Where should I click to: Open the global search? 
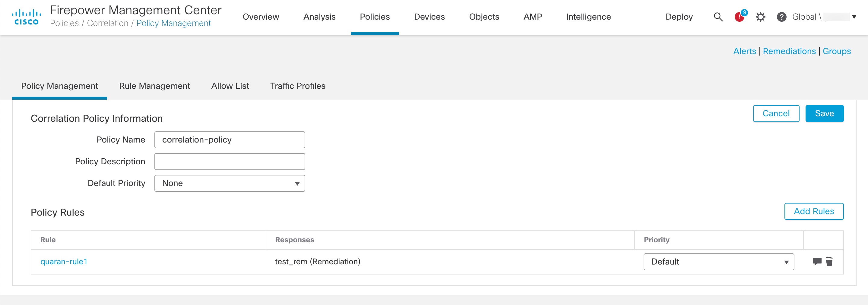pyautogui.click(x=718, y=17)
